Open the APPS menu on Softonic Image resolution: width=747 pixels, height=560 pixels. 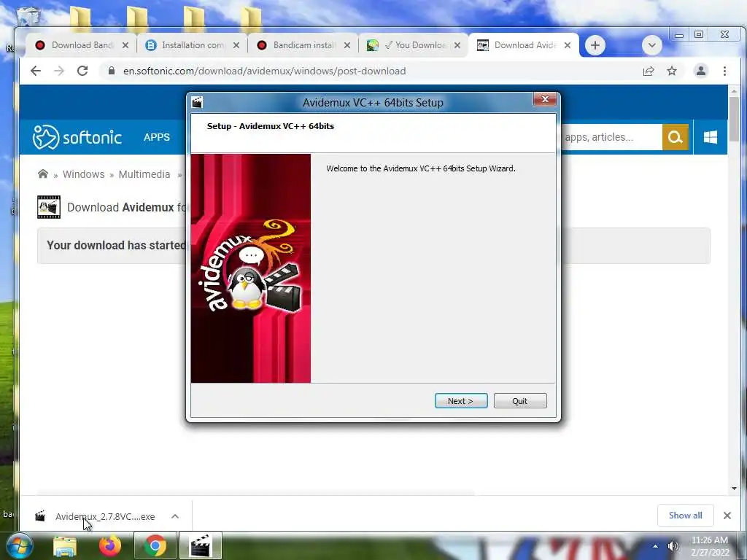point(157,137)
